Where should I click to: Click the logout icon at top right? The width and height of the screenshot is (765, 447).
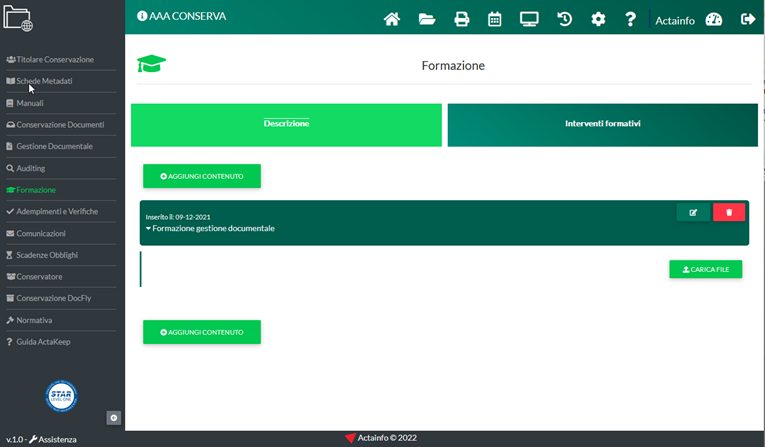pos(747,19)
